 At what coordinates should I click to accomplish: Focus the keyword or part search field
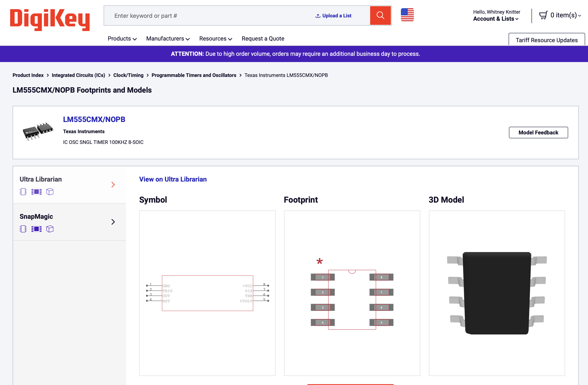pos(210,16)
